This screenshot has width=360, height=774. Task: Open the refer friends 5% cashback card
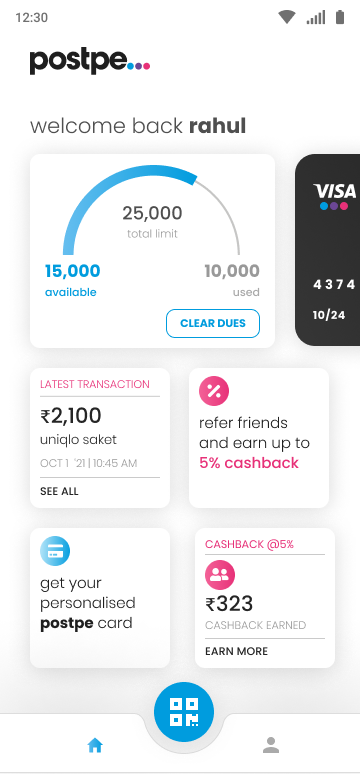point(259,438)
